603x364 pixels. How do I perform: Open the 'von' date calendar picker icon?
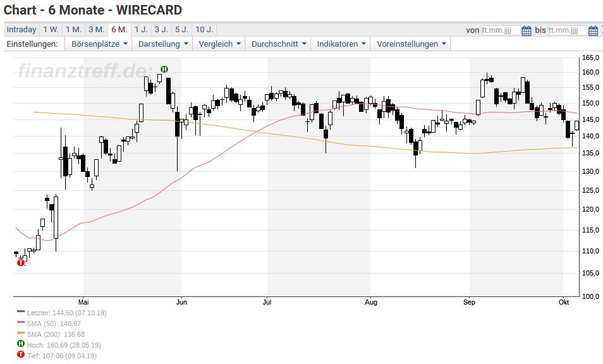(x=527, y=30)
